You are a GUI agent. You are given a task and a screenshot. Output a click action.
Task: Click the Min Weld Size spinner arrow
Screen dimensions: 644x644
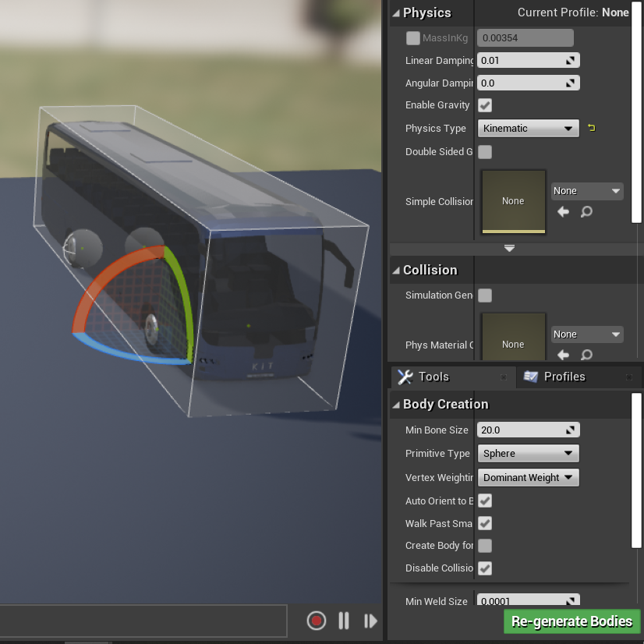(570, 601)
